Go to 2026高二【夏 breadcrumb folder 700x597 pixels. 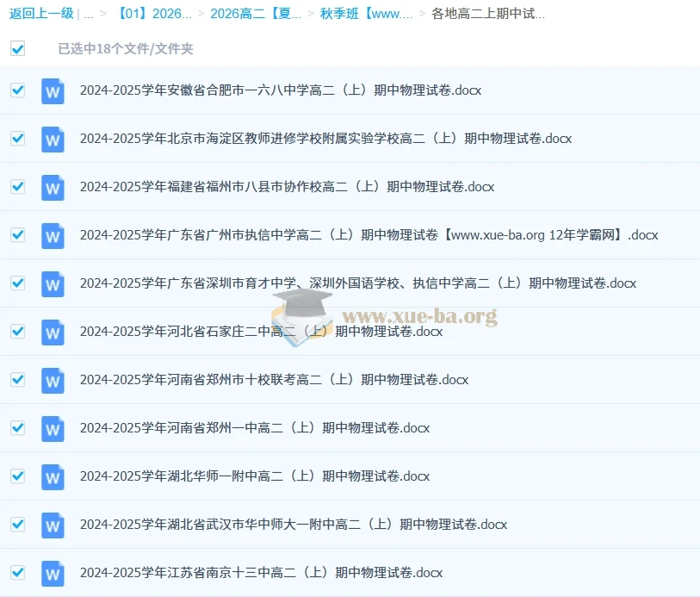[x=256, y=14]
